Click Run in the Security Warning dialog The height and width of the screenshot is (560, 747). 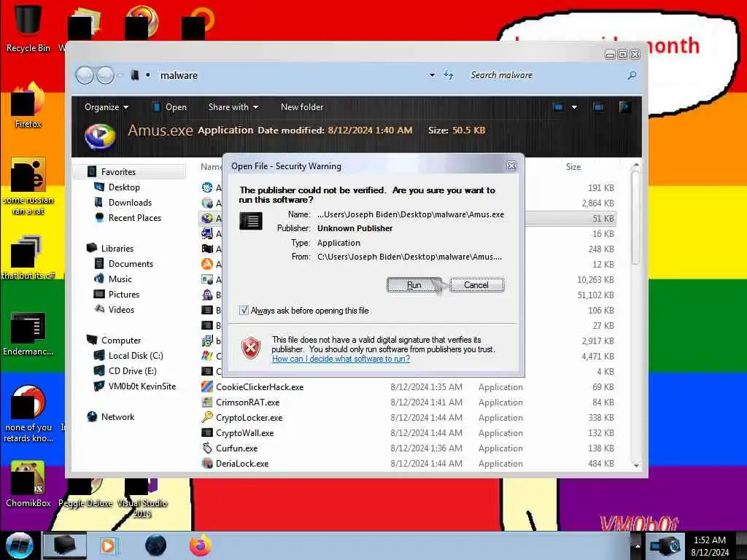tap(414, 285)
